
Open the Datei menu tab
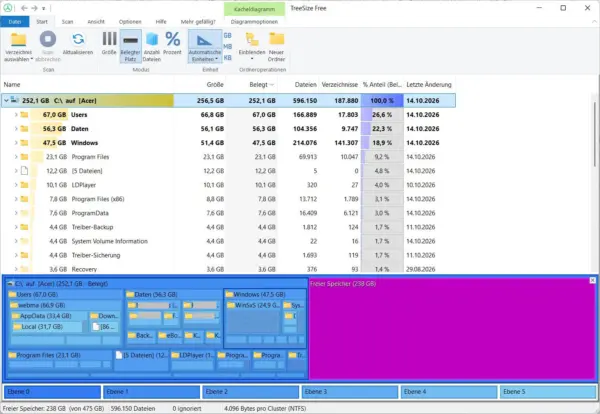pos(15,22)
